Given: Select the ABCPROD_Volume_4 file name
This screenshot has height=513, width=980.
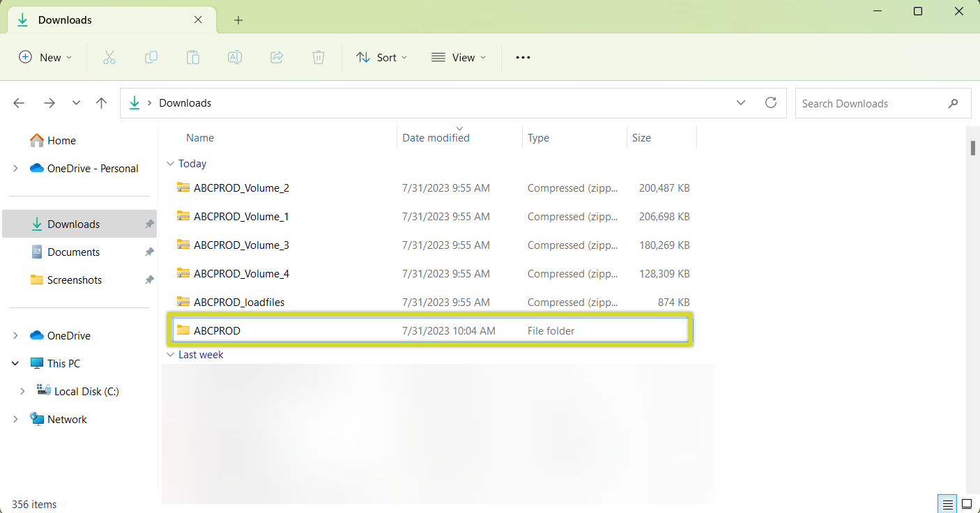Looking at the screenshot, I should click(x=241, y=273).
